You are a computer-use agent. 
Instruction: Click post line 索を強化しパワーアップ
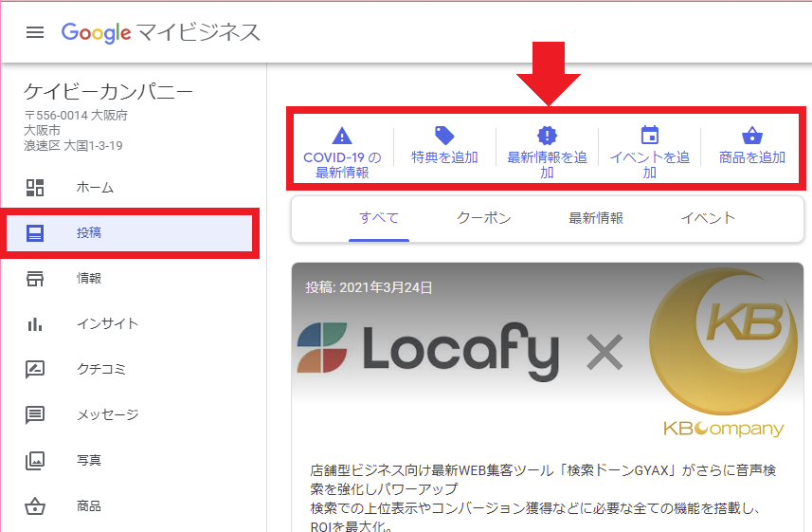384,489
